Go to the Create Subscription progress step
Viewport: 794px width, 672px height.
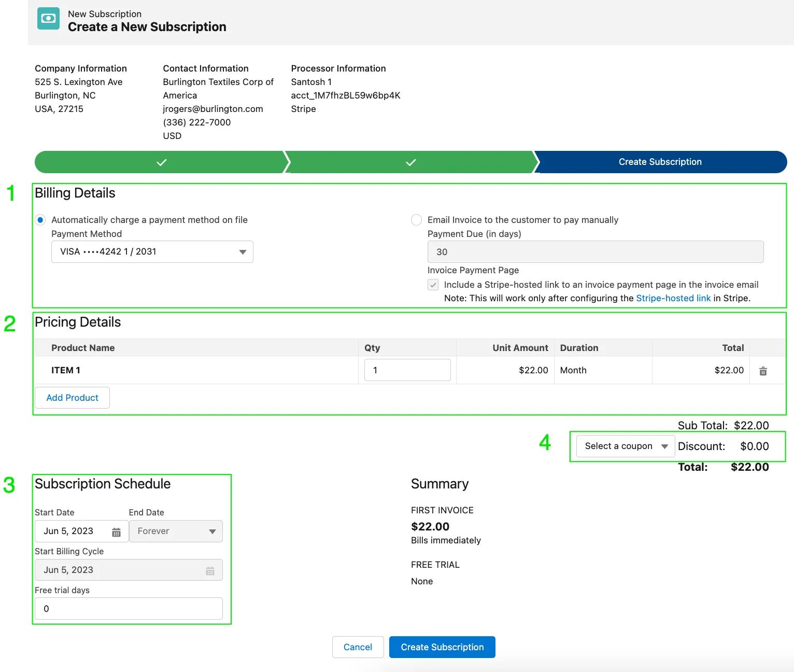660,162
